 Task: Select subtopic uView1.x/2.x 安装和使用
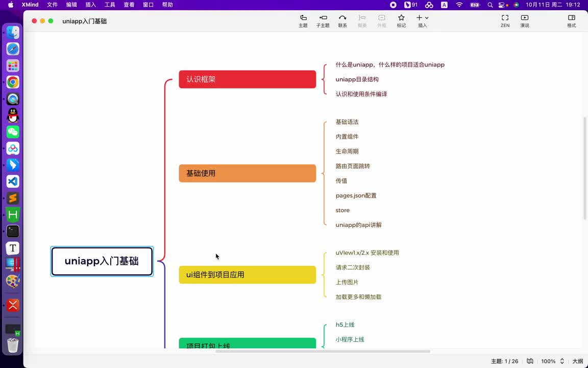(367, 252)
